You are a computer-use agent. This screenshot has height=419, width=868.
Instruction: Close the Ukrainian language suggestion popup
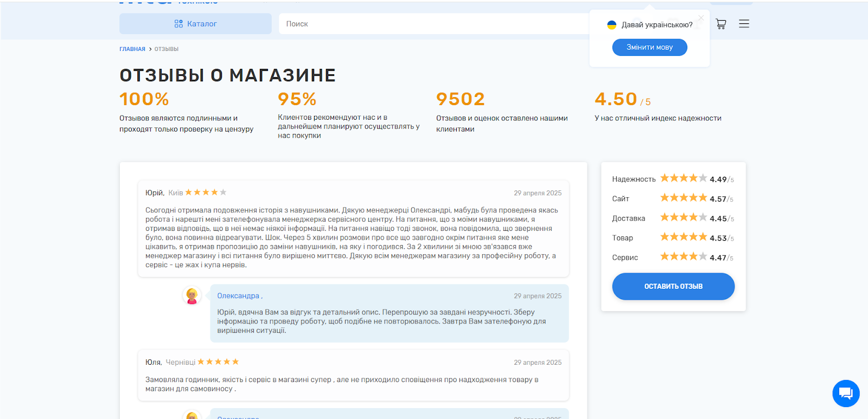click(701, 18)
